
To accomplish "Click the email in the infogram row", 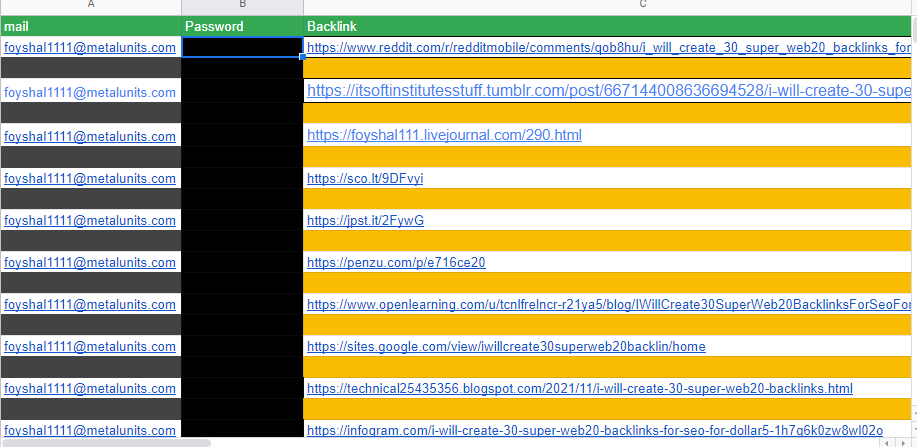I will click(x=89, y=431).
